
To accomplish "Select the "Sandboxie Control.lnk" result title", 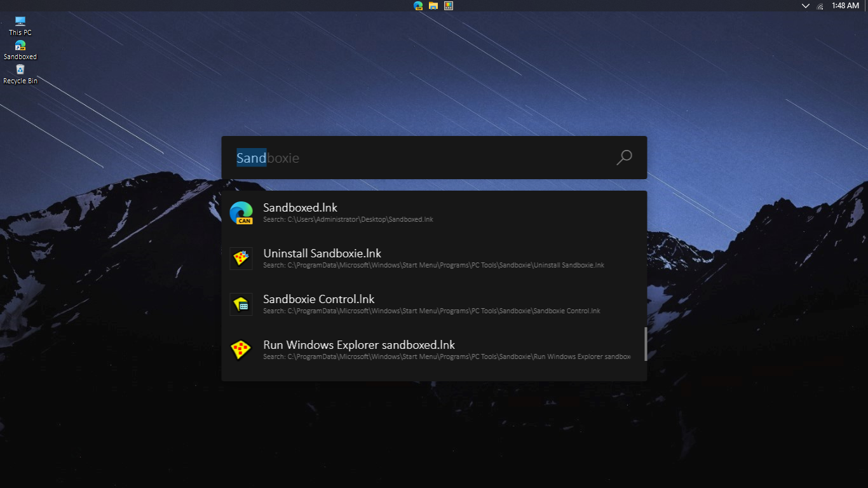I will click(x=319, y=299).
